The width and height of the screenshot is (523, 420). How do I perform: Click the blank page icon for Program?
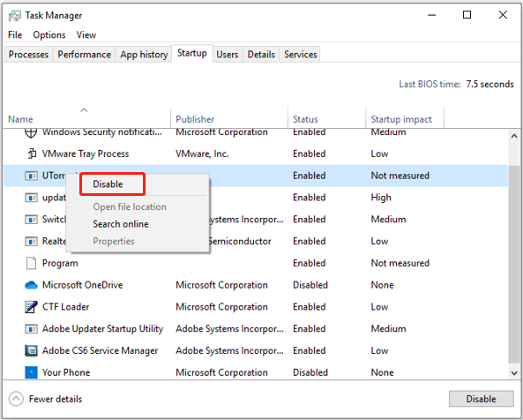point(31,263)
